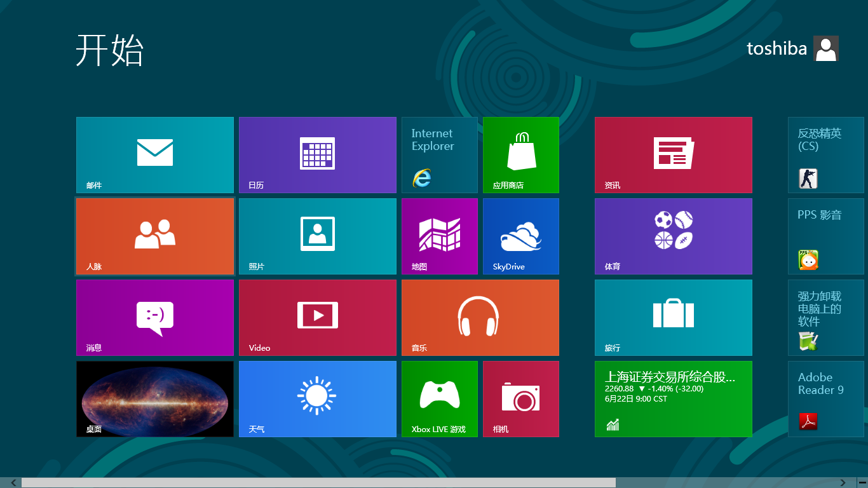The width and height of the screenshot is (868, 488).
Task: Click the 2260.88 stock value text
Action: pos(620,389)
